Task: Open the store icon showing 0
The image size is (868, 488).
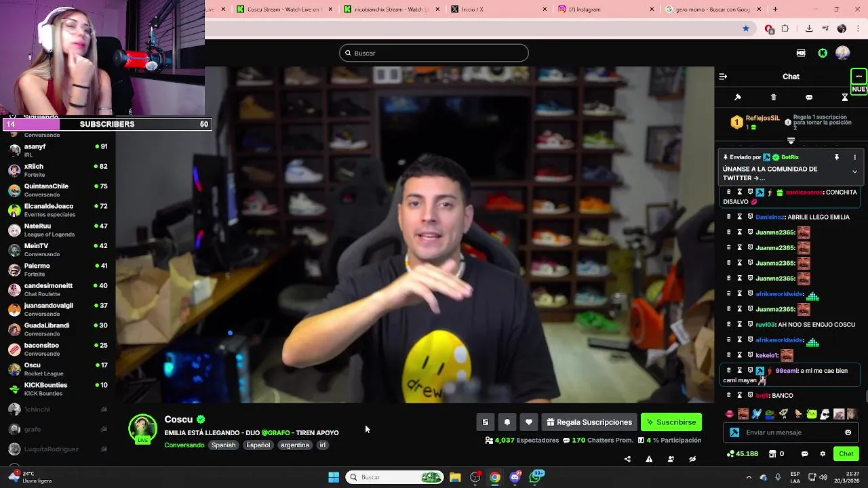Action: (777, 454)
